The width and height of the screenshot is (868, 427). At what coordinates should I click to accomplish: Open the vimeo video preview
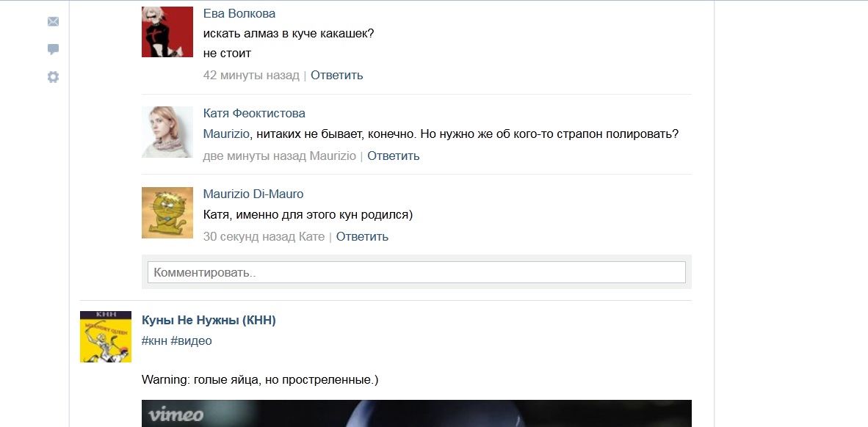point(416,413)
